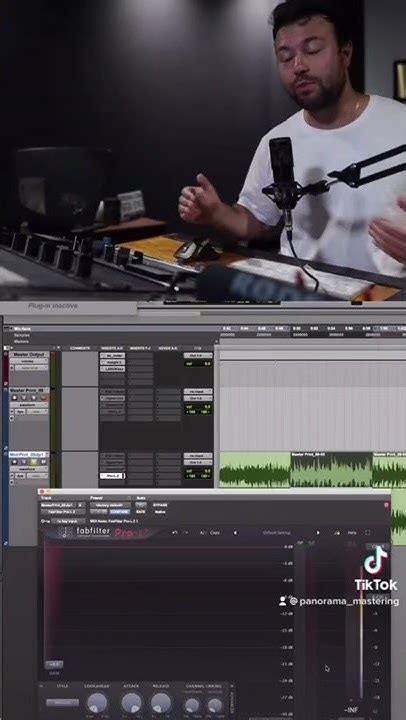
Task: Click the Master Print_06 no input selector
Action: (198, 392)
